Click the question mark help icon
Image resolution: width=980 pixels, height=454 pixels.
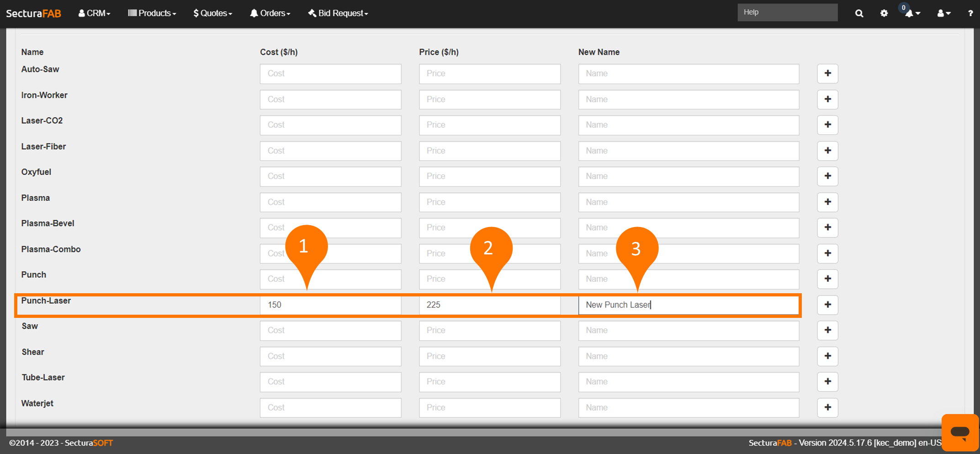970,13
